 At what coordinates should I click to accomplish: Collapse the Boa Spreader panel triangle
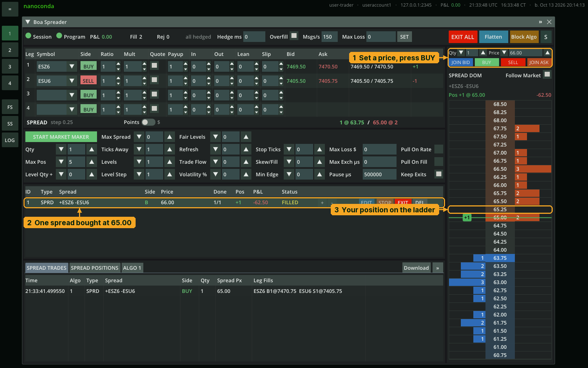tap(28, 22)
